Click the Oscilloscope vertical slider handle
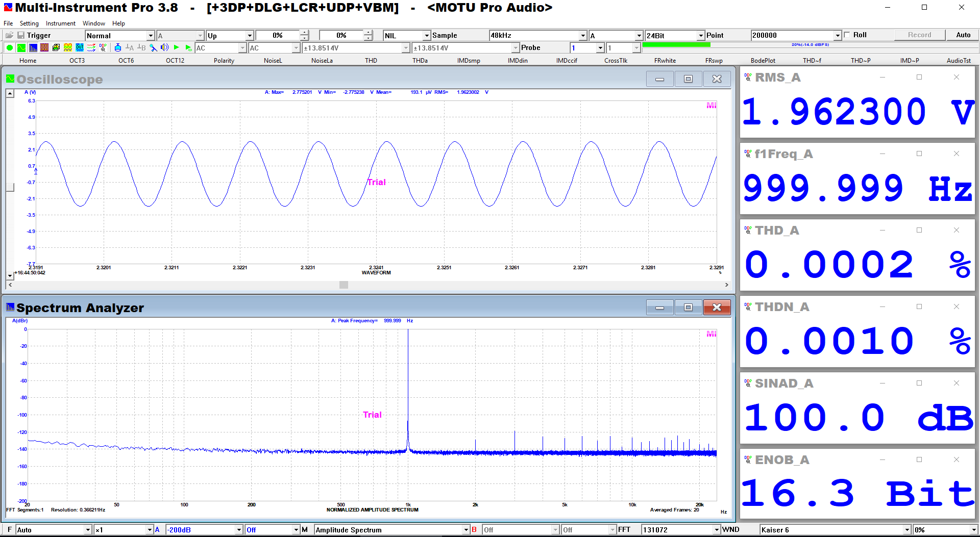The image size is (980, 537). tap(10, 187)
